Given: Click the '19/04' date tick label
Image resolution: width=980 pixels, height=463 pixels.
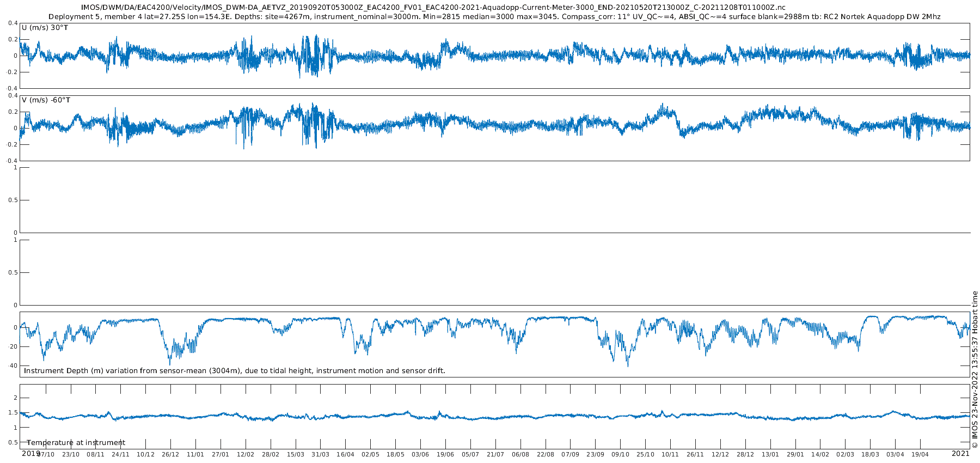Looking at the screenshot, I should [920, 454].
